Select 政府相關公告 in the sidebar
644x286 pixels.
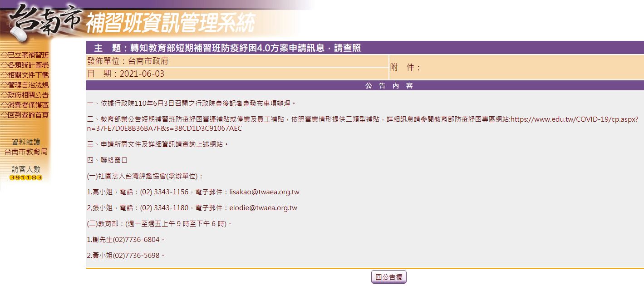25,95
